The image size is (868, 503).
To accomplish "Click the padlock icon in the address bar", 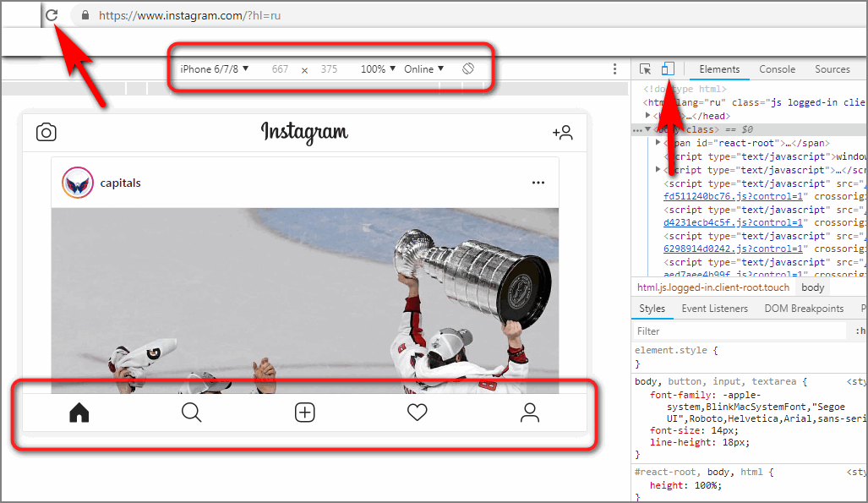I will tap(85, 15).
